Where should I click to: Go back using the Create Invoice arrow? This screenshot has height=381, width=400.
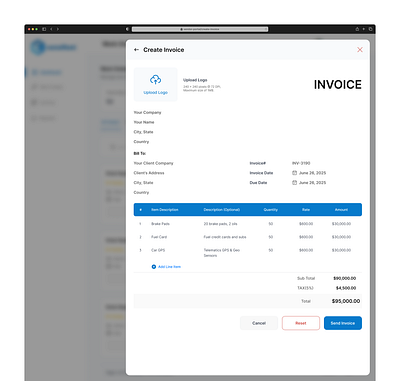(x=136, y=50)
